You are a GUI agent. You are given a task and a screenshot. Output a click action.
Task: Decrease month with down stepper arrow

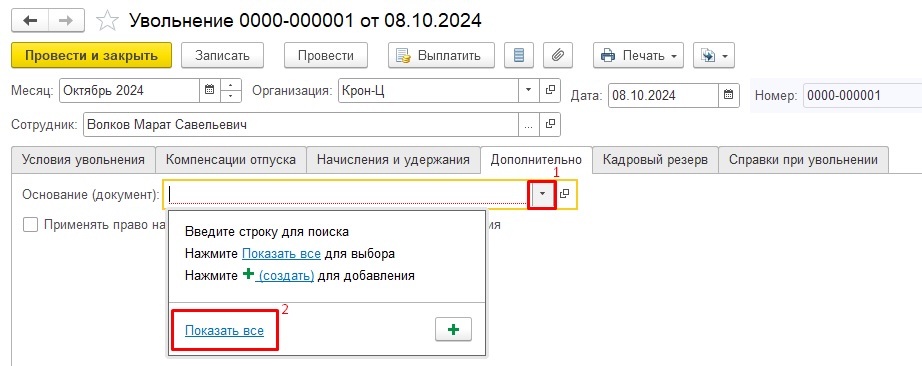[230, 97]
